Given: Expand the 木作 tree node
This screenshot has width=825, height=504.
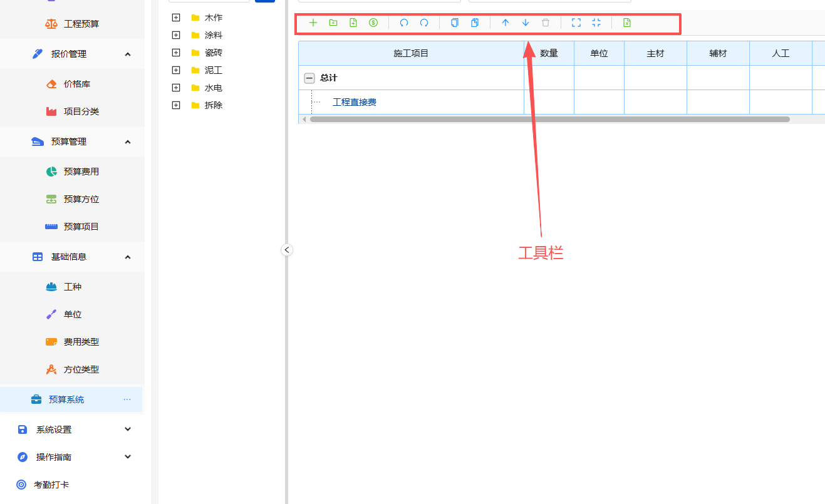Looking at the screenshot, I should (176, 17).
